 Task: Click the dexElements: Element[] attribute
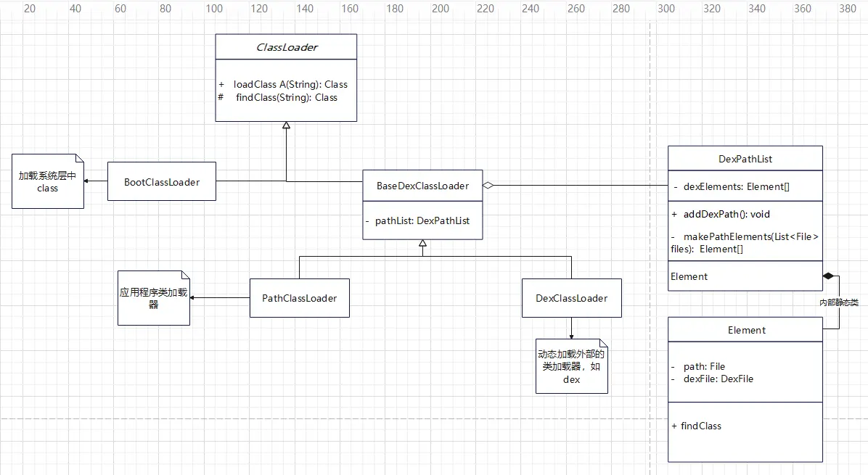pos(736,186)
